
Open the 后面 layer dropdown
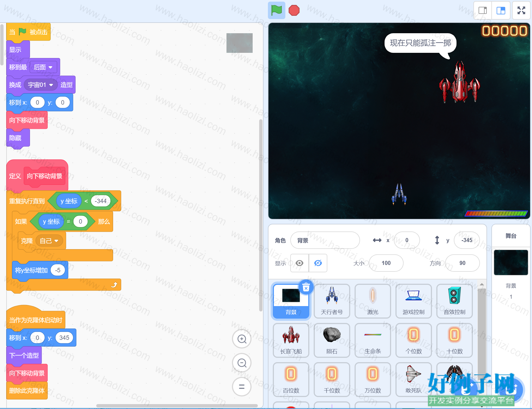pos(43,67)
